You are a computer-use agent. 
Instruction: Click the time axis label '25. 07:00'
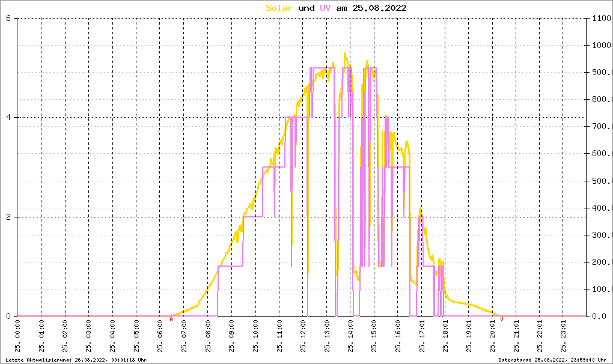click(184, 336)
